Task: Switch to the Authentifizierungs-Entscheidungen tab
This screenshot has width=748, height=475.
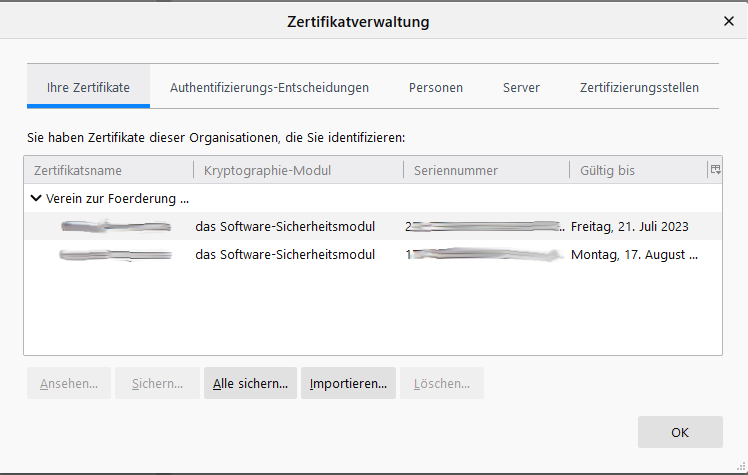Action: pos(269,88)
